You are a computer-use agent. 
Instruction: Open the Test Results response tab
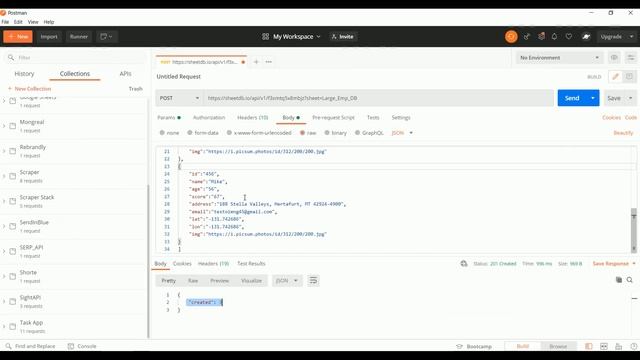pyautogui.click(x=251, y=264)
